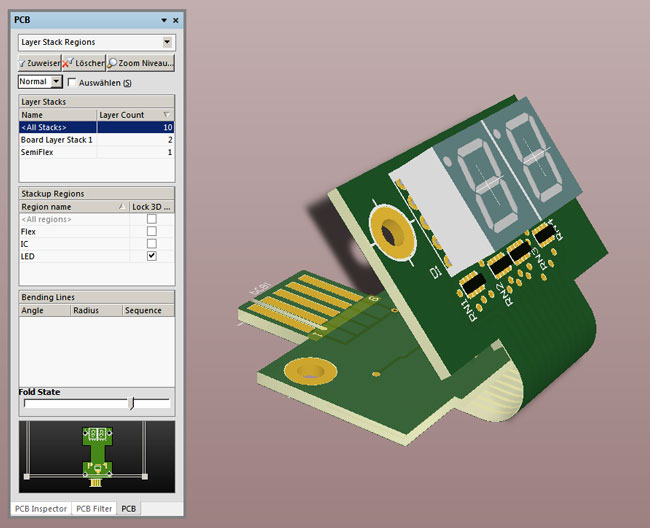Select the SemiFlex layer stack row
650x528 pixels.
tap(40, 152)
